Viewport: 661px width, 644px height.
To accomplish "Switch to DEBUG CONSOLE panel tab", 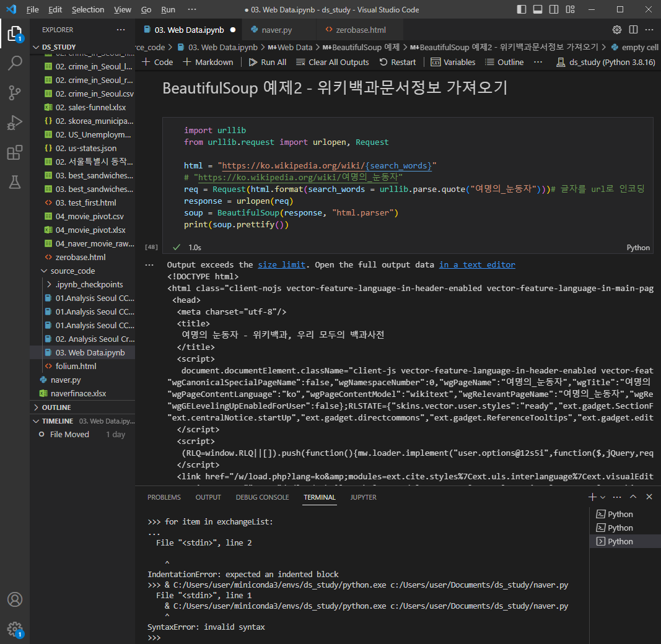I will pyautogui.click(x=262, y=497).
